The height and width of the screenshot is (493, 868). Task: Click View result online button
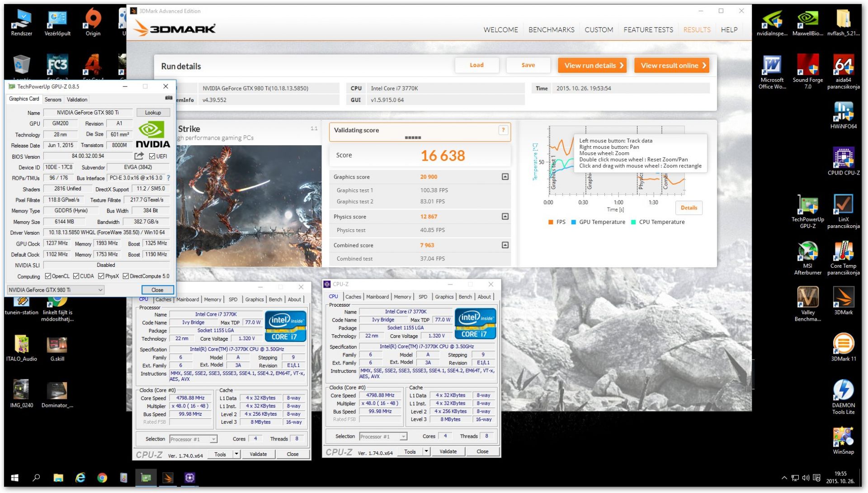(x=672, y=66)
